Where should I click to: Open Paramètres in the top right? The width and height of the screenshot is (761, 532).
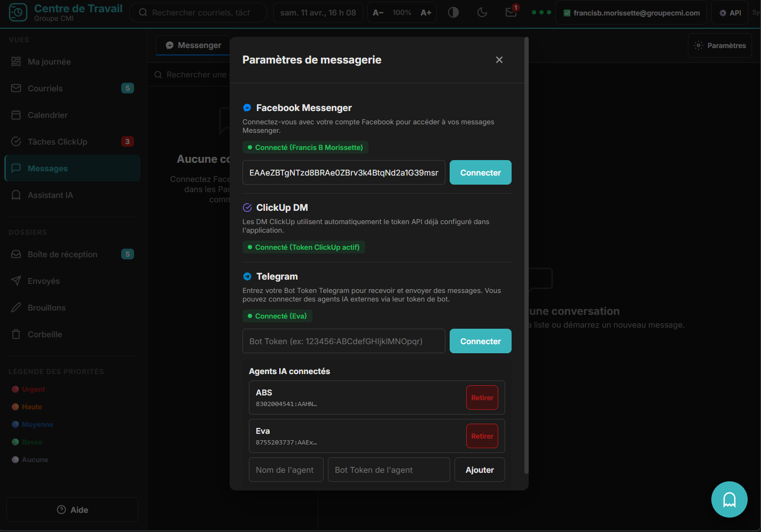(720, 46)
